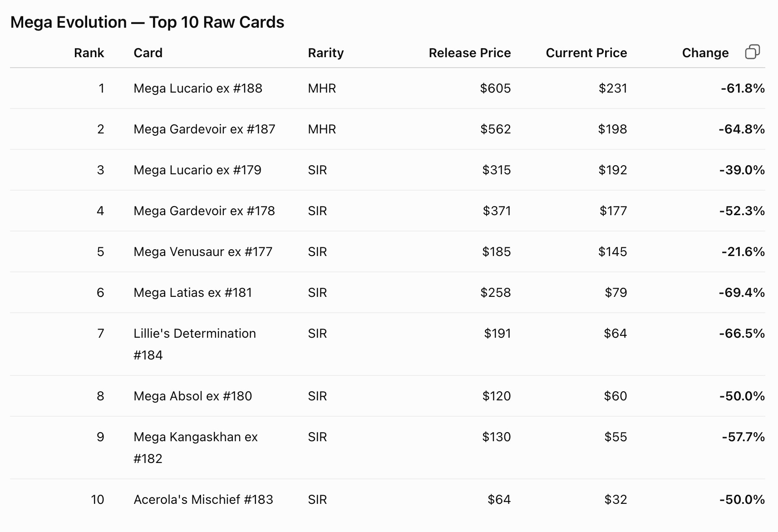Click Mega Gardevoir ex #187 entry
778x532 pixels.
[204, 129]
